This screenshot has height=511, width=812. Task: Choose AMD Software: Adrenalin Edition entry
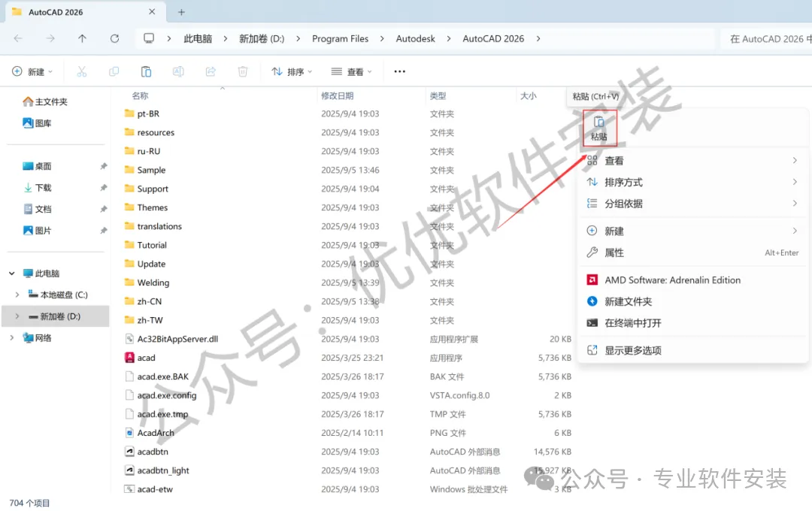pos(693,280)
